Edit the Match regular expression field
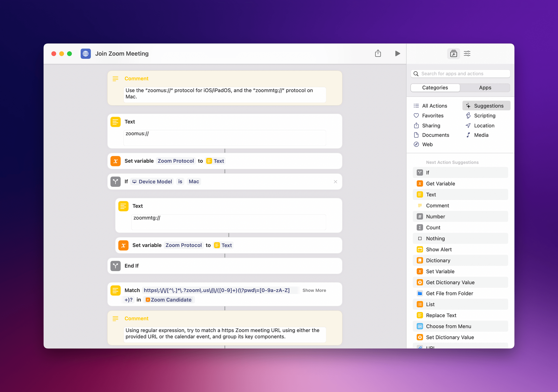The height and width of the screenshot is (392, 558). click(217, 290)
